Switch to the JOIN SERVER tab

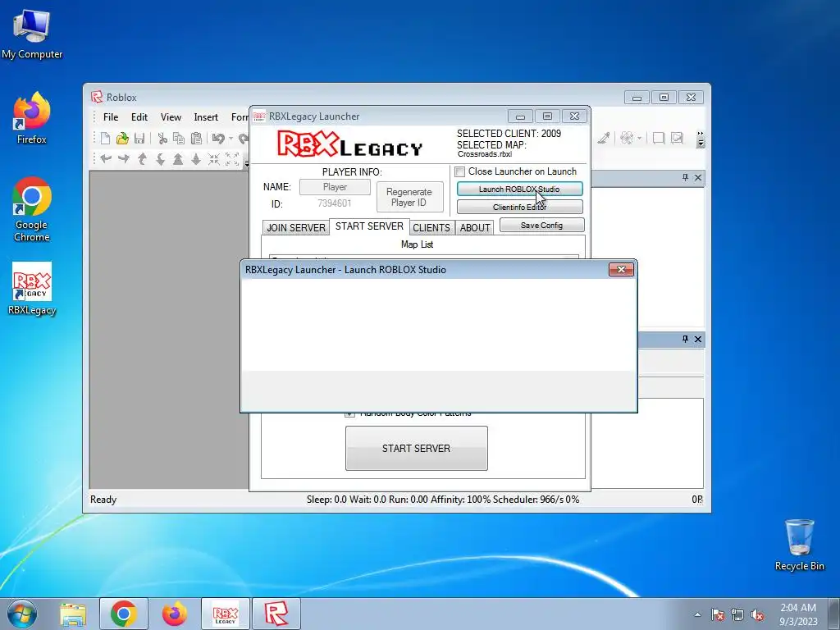tap(295, 228)
